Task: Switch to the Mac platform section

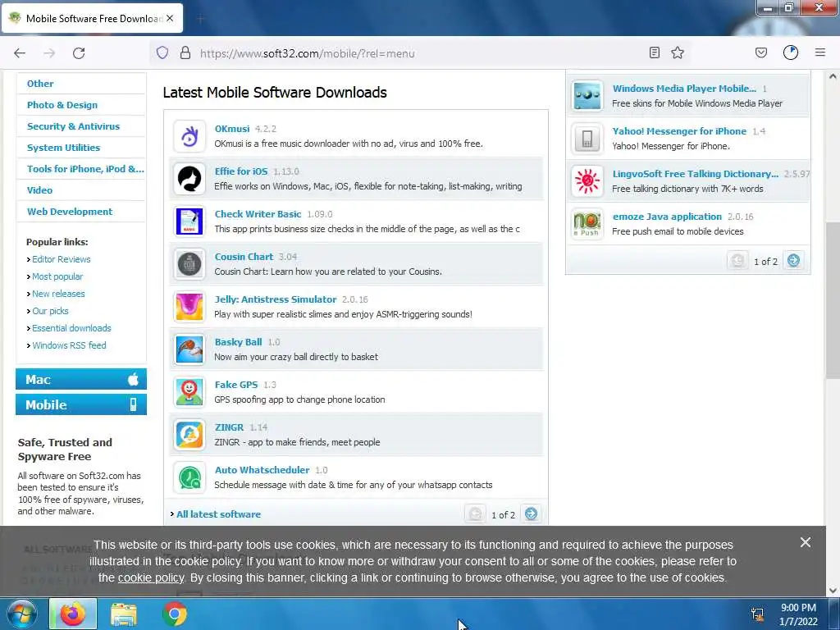Action: coord(81,379)
